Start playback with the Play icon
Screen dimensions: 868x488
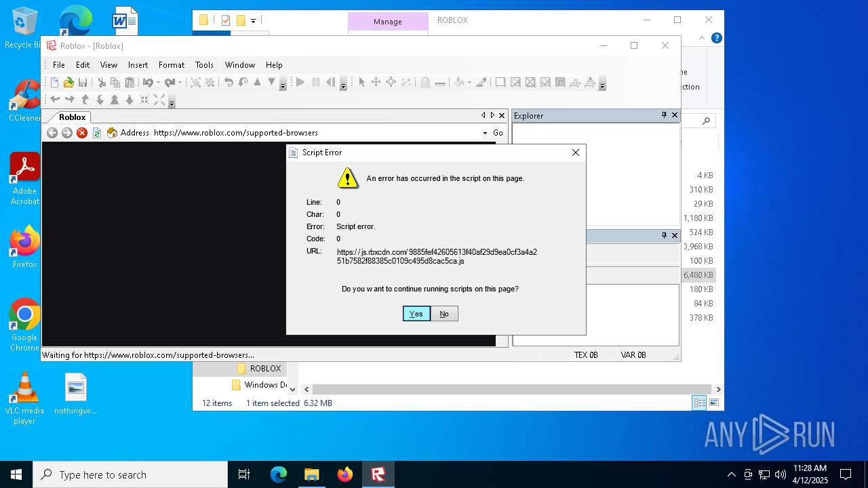pyautogui.click(x=300, y=83)
